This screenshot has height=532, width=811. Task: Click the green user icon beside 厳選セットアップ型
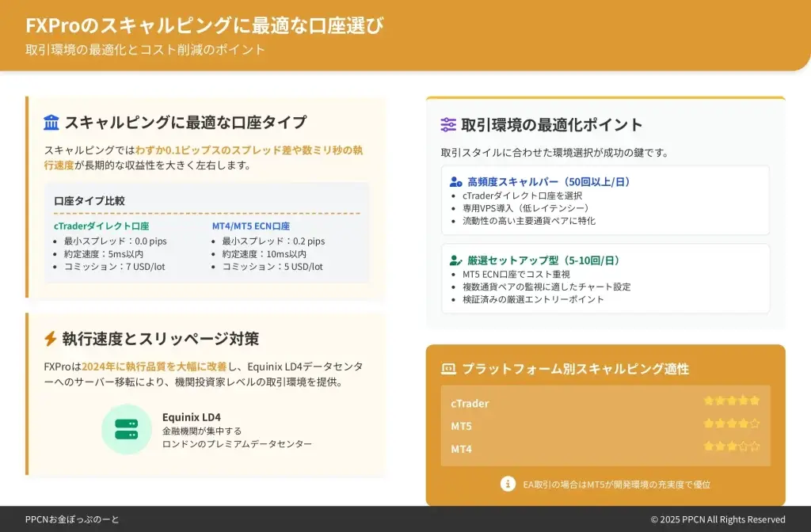pyautogui.click(x=456, y=260)
